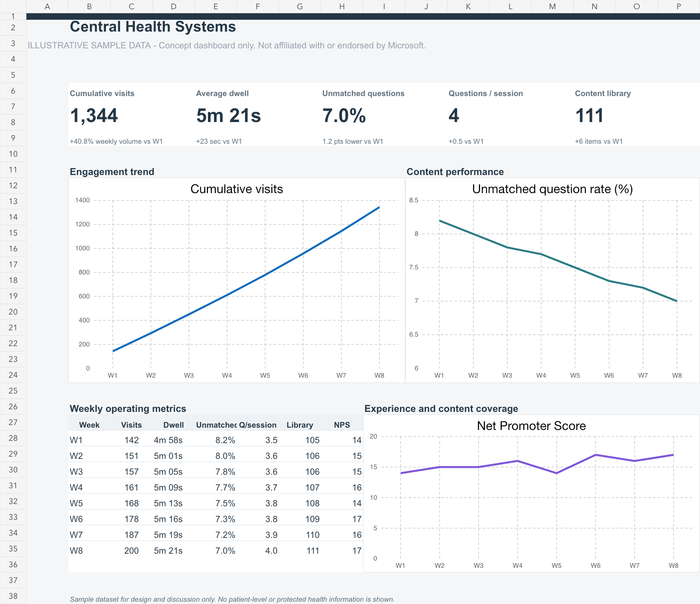Select row header 12
The height and width of the screenshot is (604, 700).
coord(13,186)
